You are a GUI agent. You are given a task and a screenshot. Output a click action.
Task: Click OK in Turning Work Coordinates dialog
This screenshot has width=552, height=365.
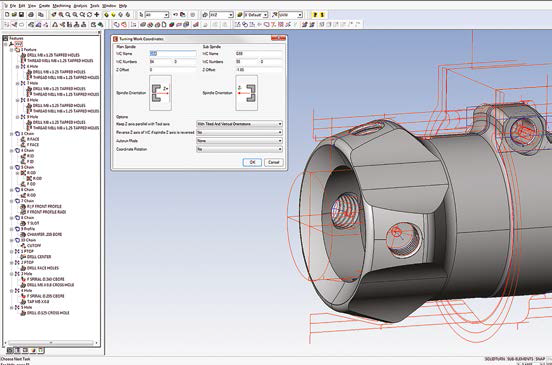point(252,162)
